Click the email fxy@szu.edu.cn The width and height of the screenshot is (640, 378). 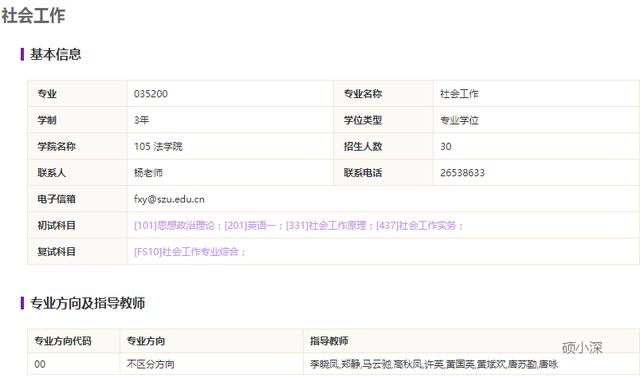click(169, 199)
